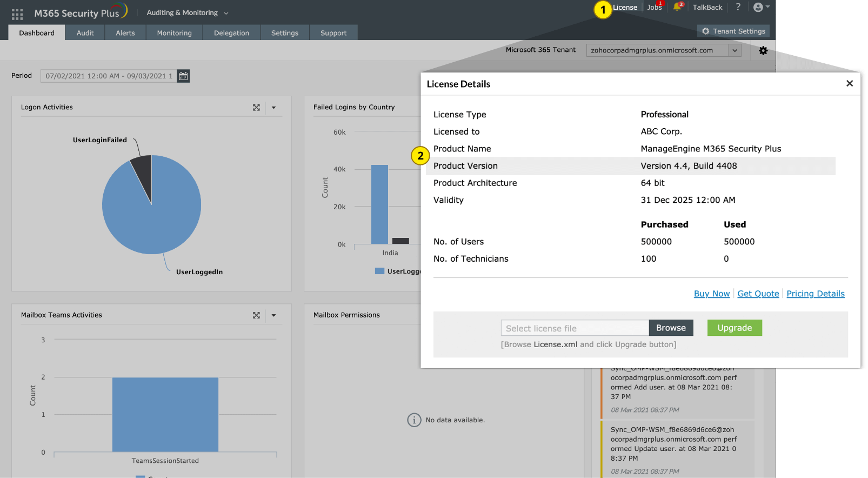Open the Delegation tab
Viewport: 868px width, 478px height.
point(232,32)
